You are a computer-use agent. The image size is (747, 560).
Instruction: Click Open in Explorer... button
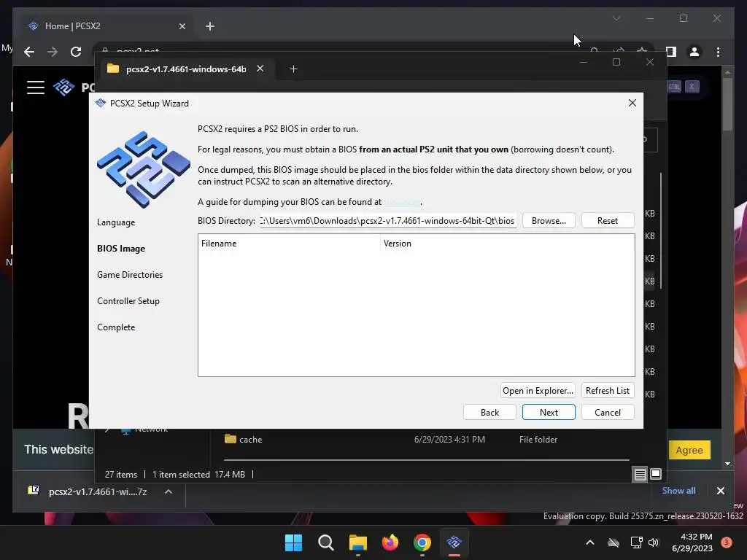tap(538, 391)
